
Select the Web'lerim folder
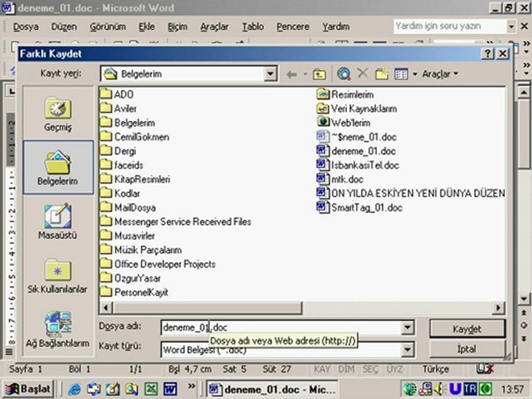(344, 122)
